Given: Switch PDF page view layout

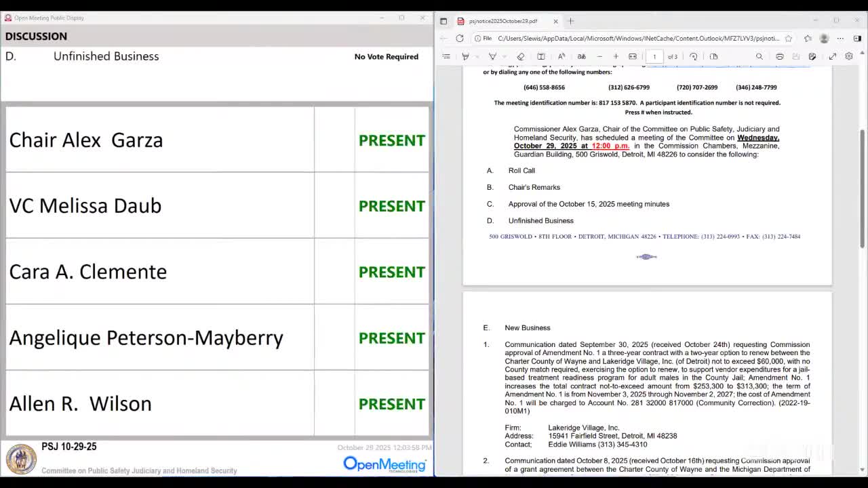Looking at the screenshot, I should [x=713, y=56].
